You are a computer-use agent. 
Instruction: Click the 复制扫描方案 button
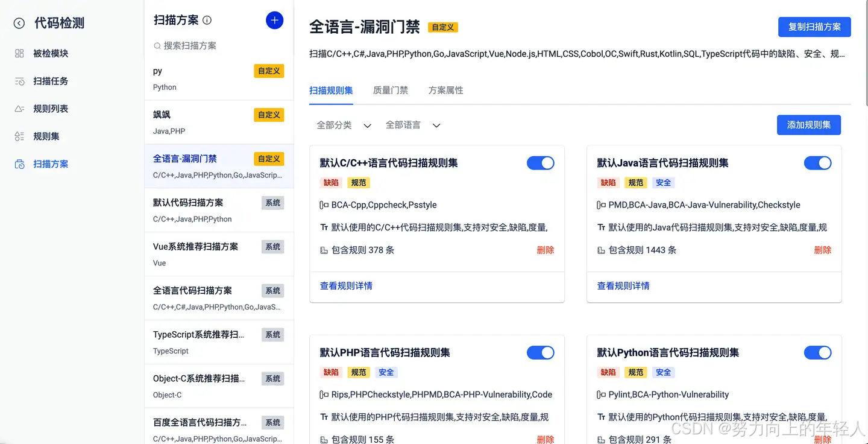(x=814, y=27)
